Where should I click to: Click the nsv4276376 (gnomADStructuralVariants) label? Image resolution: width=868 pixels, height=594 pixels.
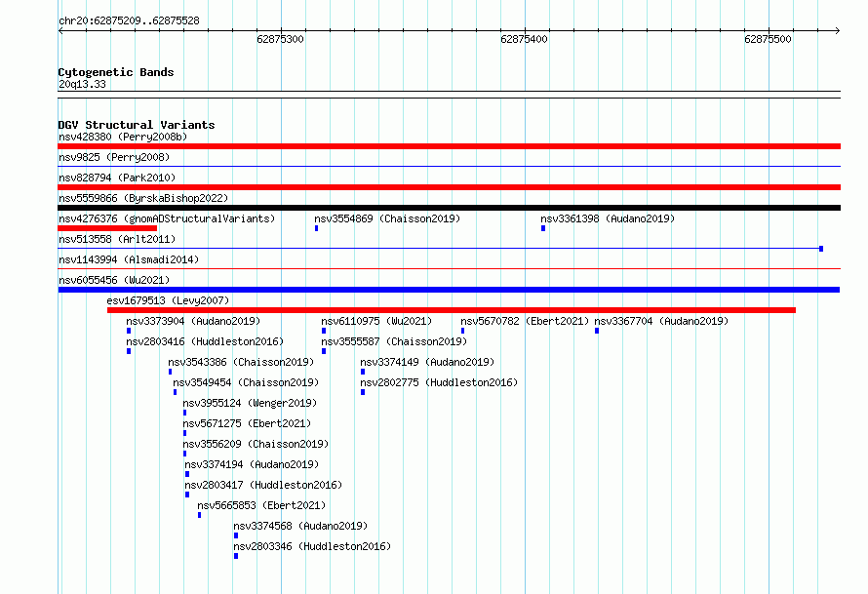pyautogui.click(x=167, y=218)
